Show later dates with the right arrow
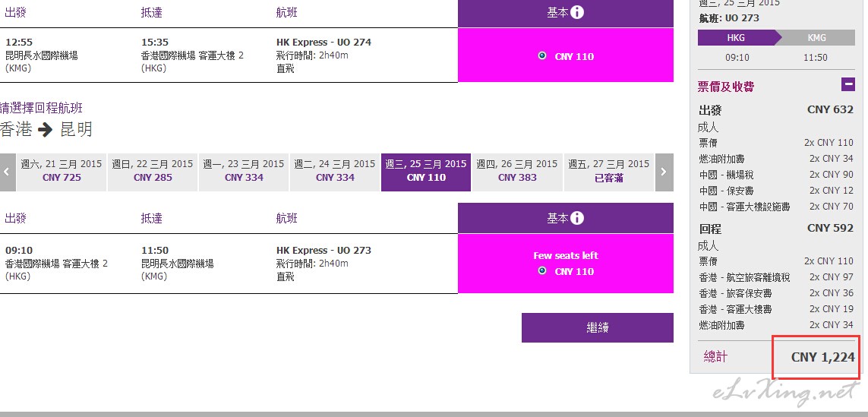 point(664,172)
